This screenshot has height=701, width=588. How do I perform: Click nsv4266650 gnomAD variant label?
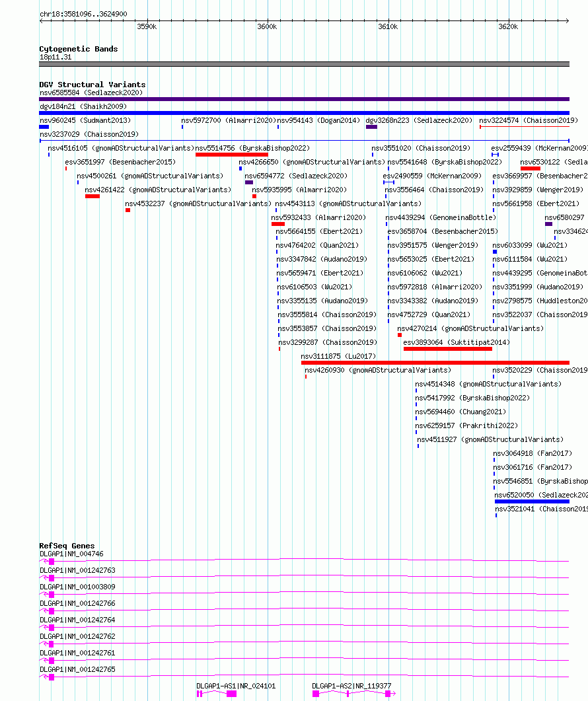[x=312, y=162]
